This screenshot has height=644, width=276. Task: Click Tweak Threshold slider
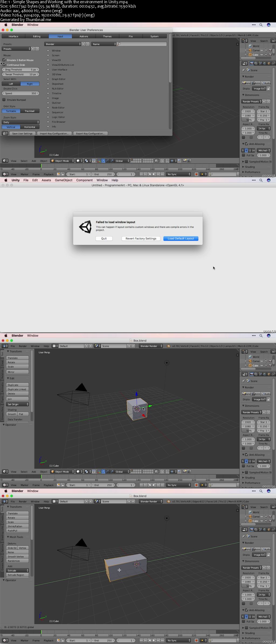pyautogui.click(x=21, y=74)
